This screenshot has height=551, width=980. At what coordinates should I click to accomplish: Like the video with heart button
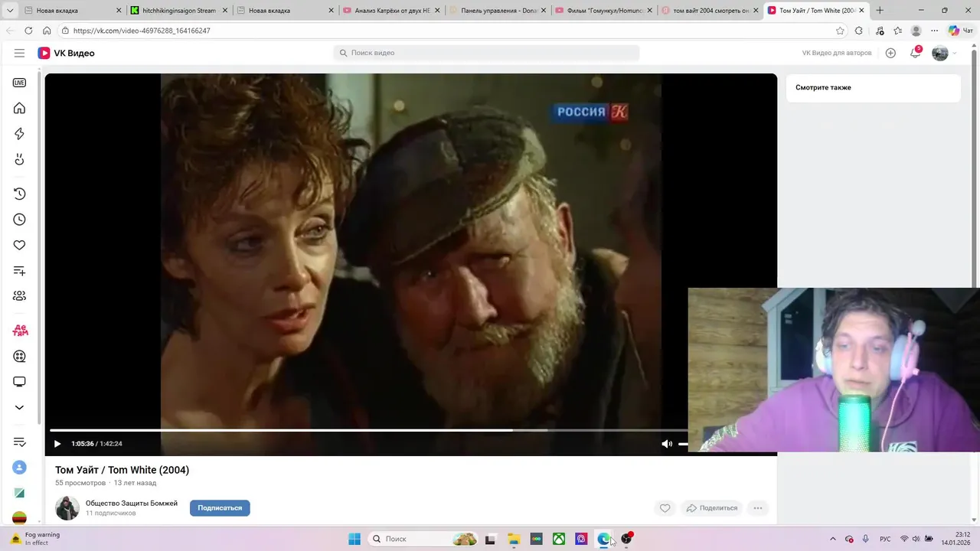click(665, 508)
